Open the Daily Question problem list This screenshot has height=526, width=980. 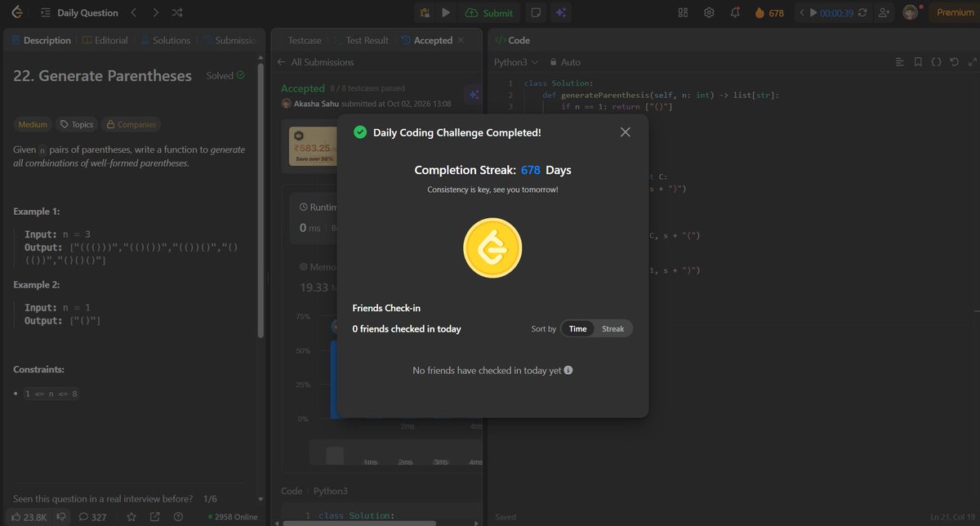[x=78, y=13]
